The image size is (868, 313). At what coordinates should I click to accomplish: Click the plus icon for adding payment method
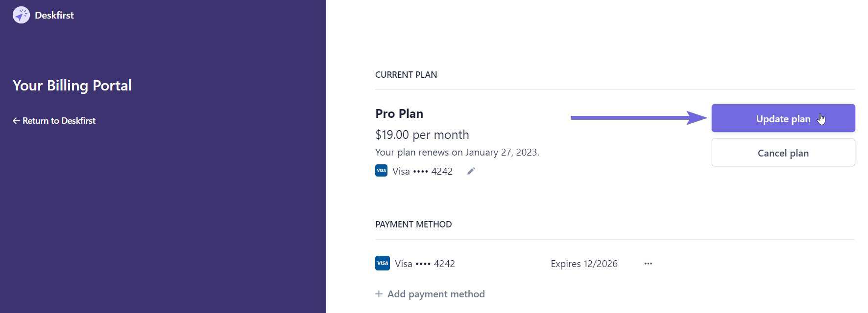[x=379, y=294]
